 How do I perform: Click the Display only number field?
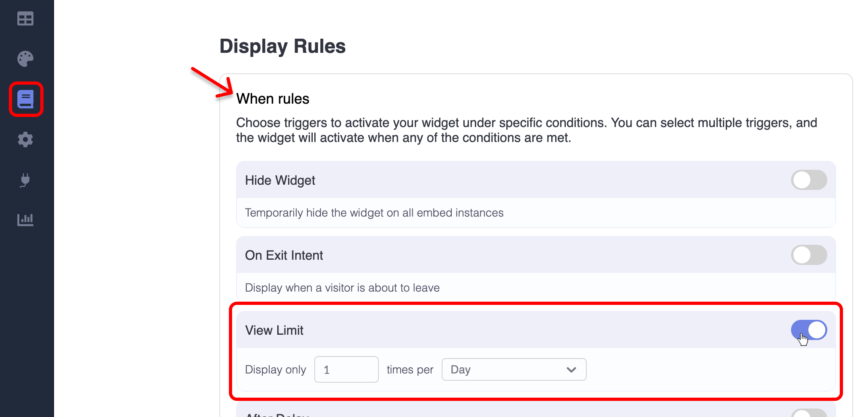point(346,369)
